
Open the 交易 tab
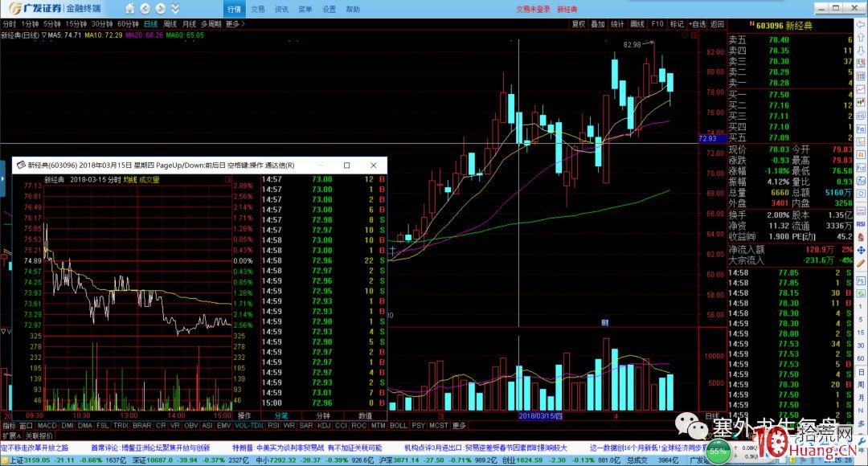(x=258, y=9)
